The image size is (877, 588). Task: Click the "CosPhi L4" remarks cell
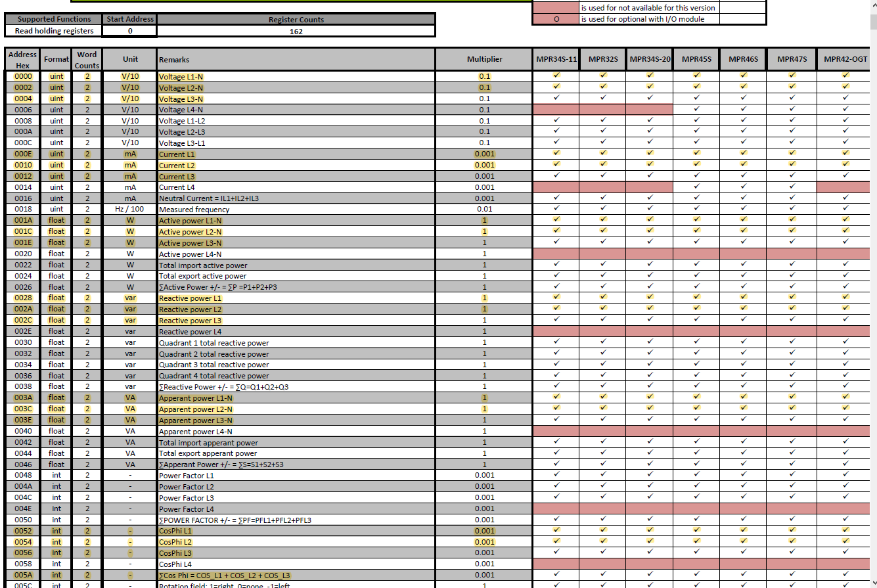click(296, 564)
